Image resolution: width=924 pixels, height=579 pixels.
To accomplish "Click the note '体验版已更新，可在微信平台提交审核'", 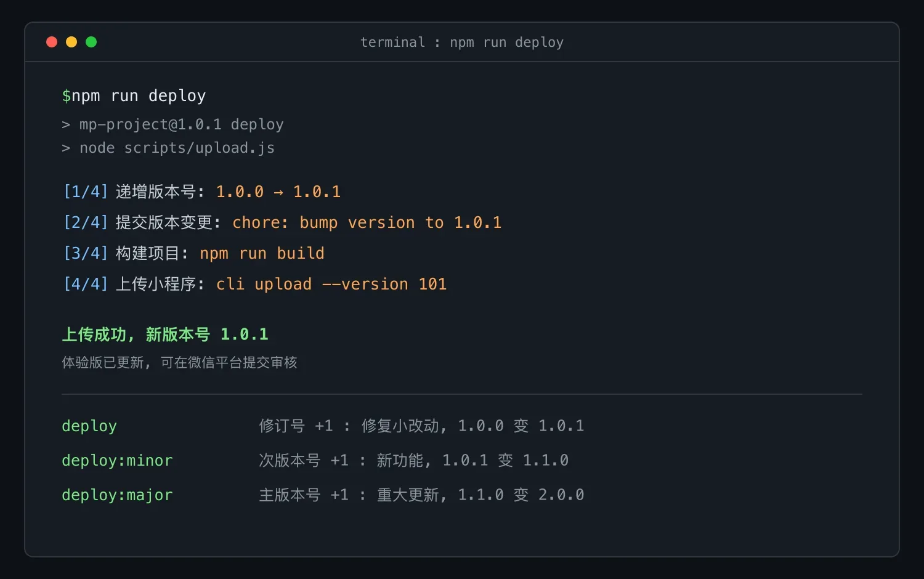I will 179,362.
